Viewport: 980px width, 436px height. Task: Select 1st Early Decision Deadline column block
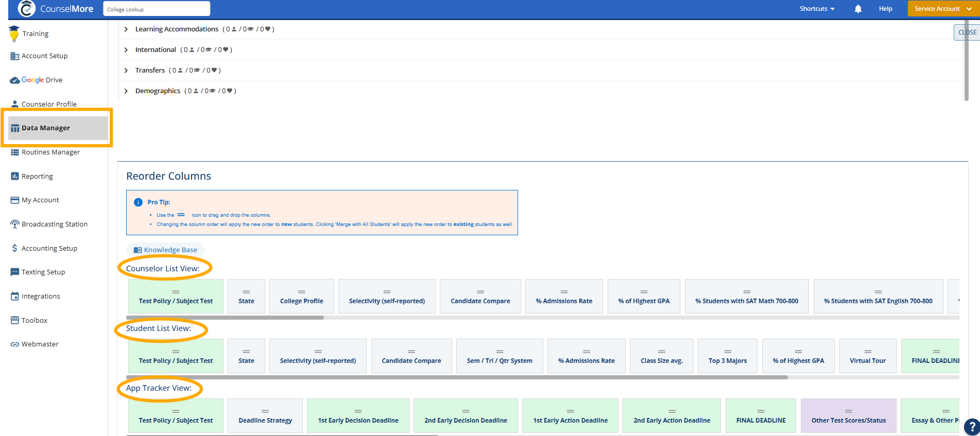coord(358,416)
